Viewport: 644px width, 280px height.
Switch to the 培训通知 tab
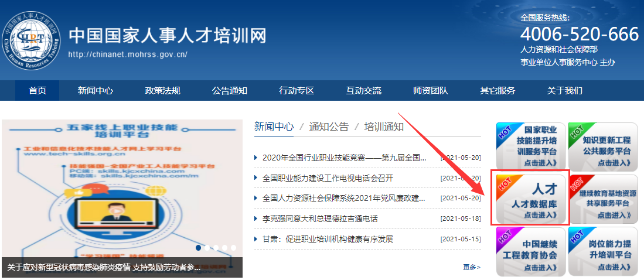coord(384,127)
